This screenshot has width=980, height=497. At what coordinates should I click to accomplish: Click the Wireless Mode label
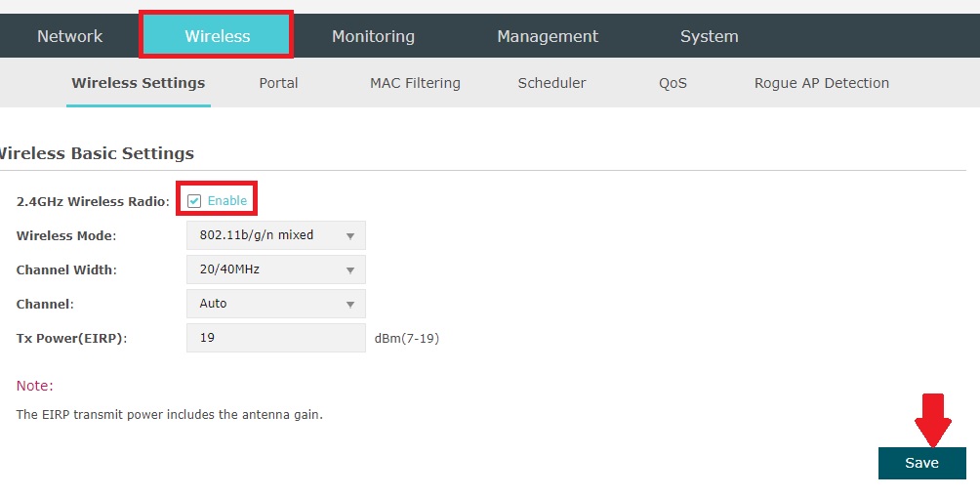(x=66, y=235)
